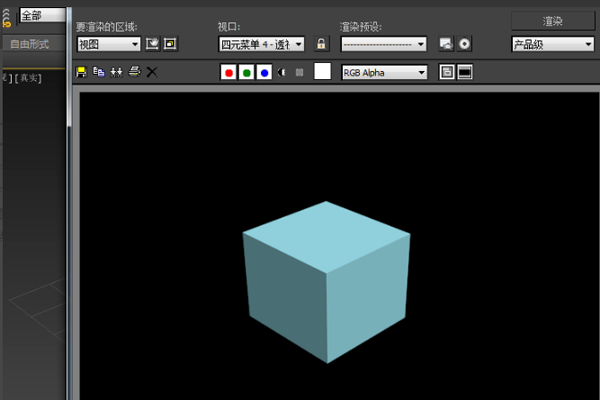The width and height of the screenshot is (600, 400).
Task: Toggle the blue channel button
Action: [x=264, y=72]
